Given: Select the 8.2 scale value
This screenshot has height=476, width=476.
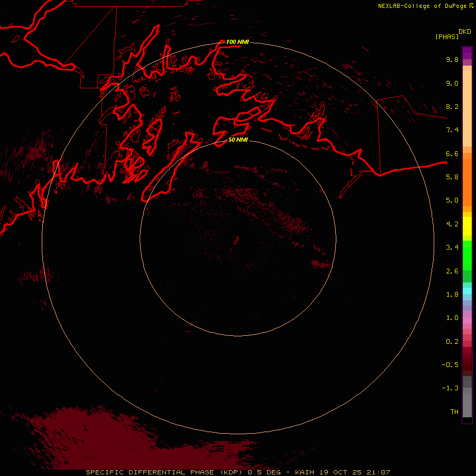Looking at the screenshot, I should click(x=452, y=106).
